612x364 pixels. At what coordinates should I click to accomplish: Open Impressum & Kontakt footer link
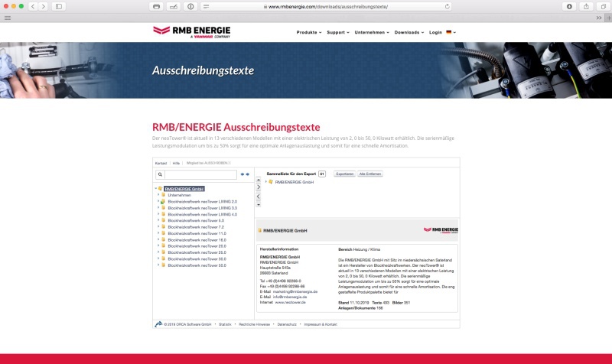[x=321, y=324]
